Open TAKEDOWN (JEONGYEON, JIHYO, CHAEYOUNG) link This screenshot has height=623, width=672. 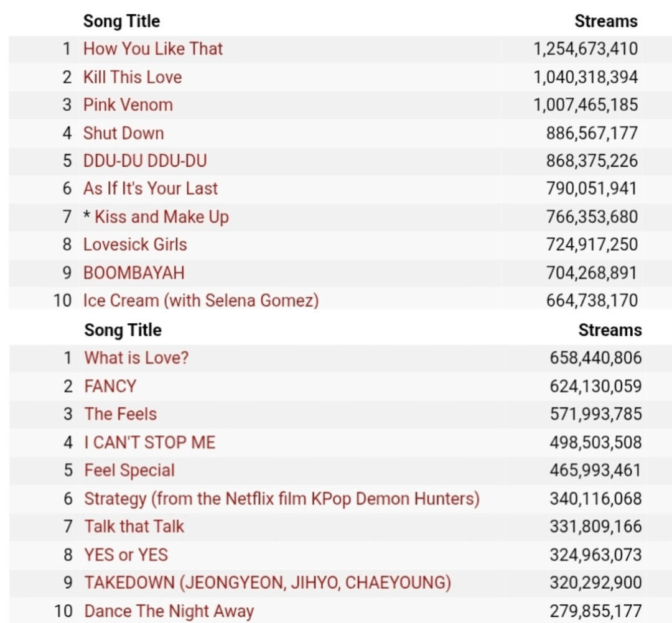point(268,583)
